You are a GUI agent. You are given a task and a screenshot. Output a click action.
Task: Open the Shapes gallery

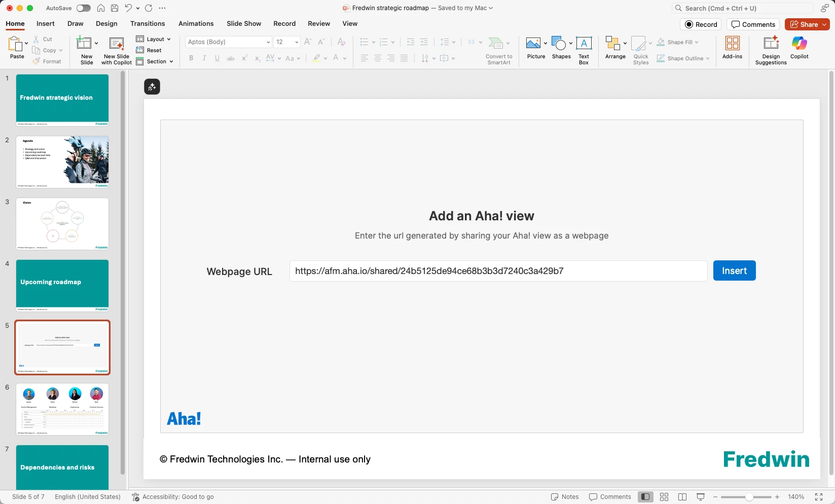tap(560, 48)
